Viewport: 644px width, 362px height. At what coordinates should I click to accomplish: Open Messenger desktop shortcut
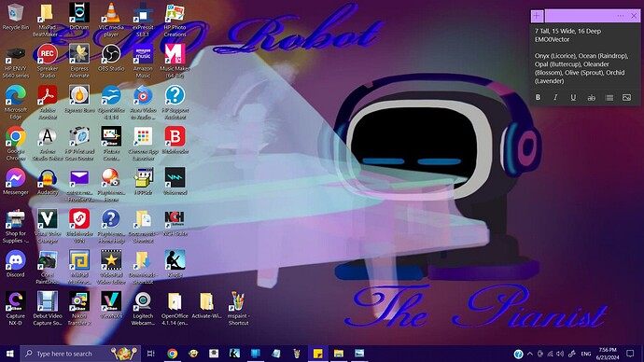click(16, 181)
